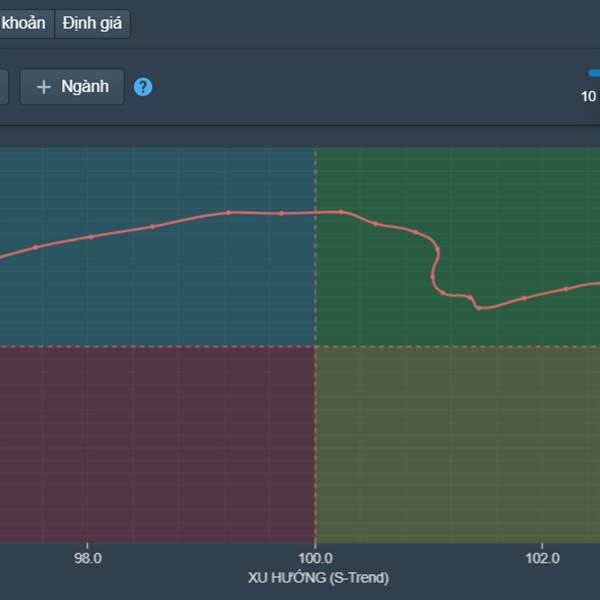The height and width of the screenshot is (600, 600).
Task: Click the slider value label 10
Action: [x=589, y=96]
